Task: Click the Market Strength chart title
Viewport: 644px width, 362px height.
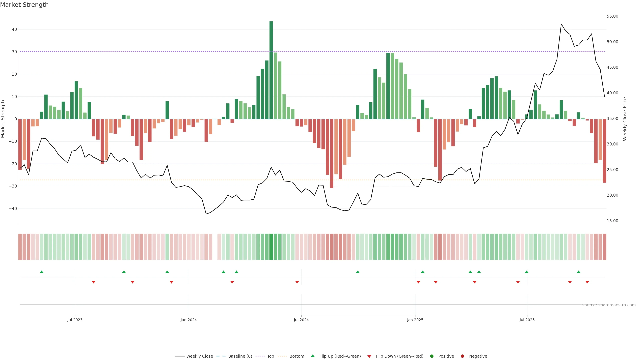Action: (x=24, y=5)
